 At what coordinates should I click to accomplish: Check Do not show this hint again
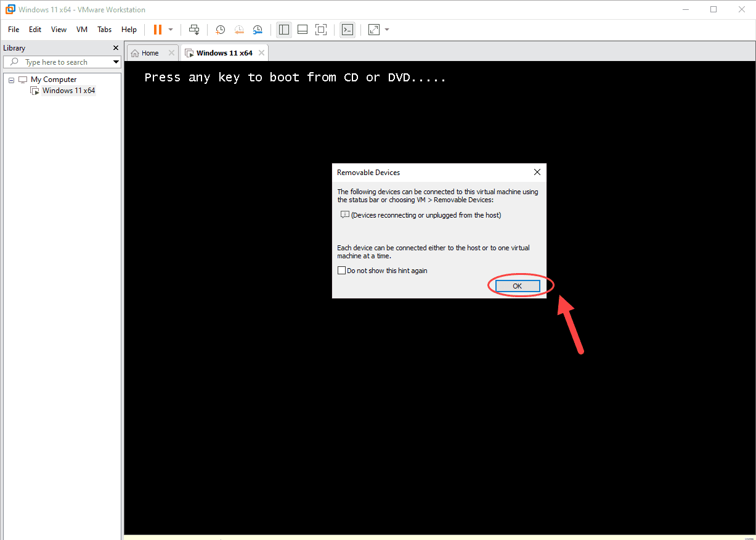(341, 271)
